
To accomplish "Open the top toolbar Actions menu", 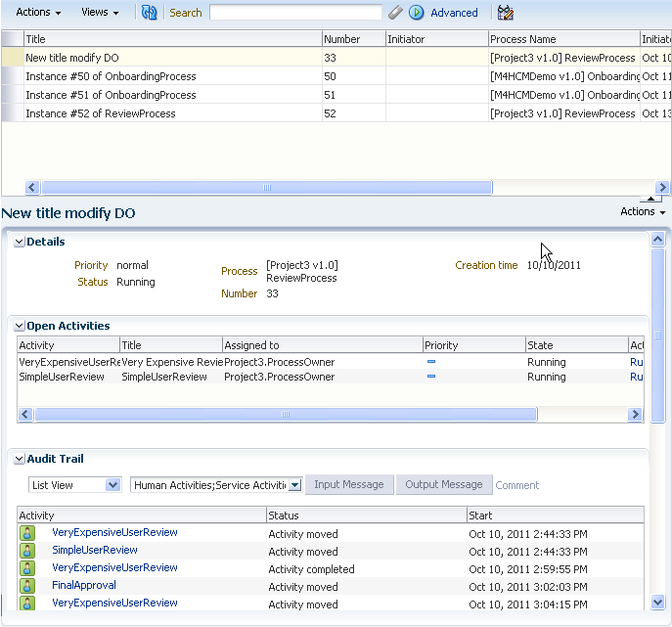I will point(38,13).
